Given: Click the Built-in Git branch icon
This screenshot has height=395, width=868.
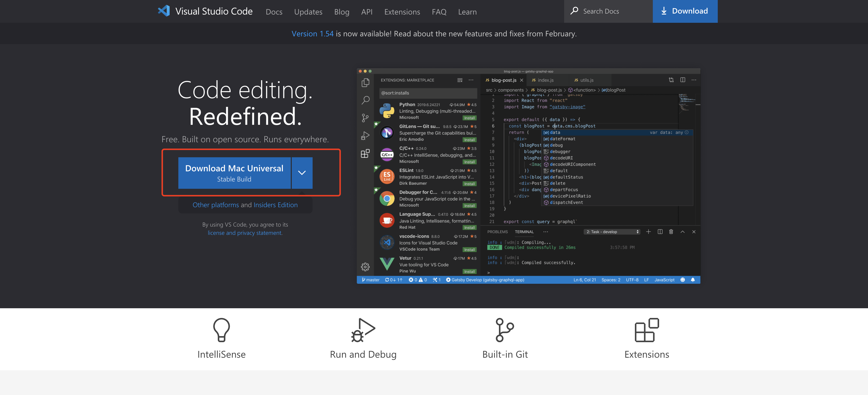Looking at the screenshot, I should pyautogui.click(x=505, y=330).
